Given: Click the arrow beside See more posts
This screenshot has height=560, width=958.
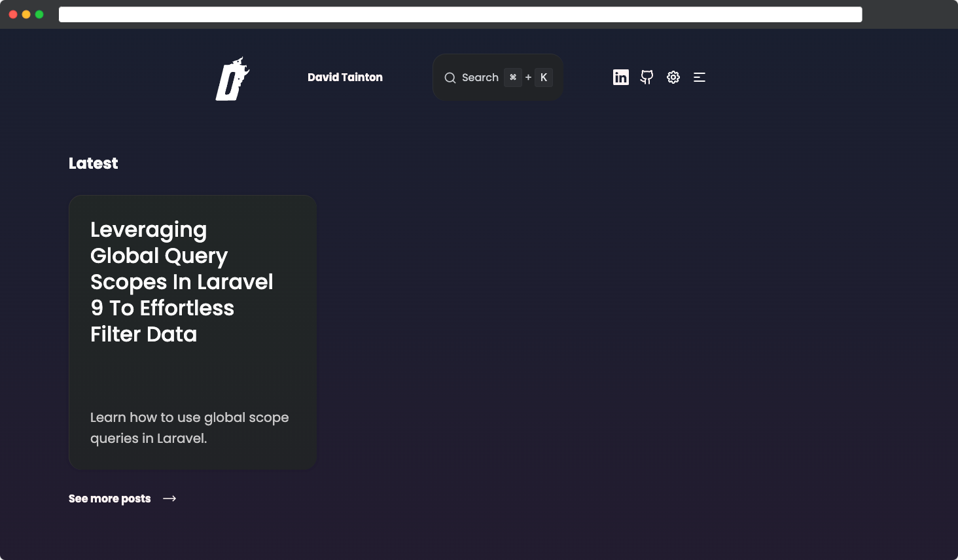Looking at the screenshot, I should tap(169, 499).
